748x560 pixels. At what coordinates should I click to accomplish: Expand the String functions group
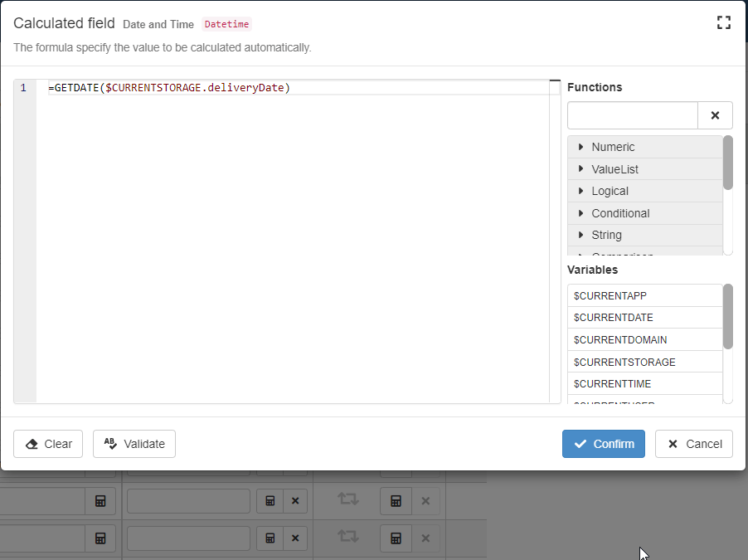606,235
